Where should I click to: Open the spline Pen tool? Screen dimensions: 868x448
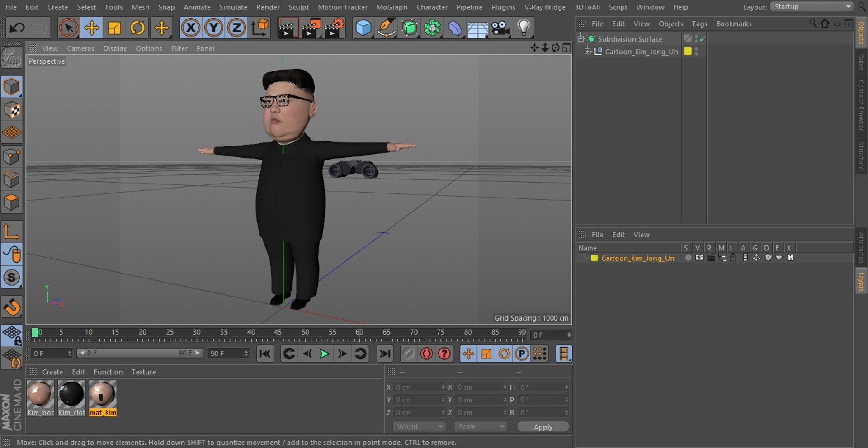coord(387,28)
